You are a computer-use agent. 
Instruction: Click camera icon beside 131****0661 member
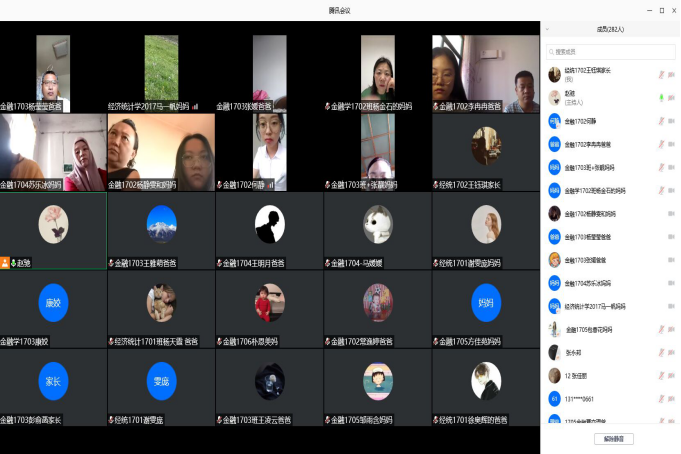point(671,398)
